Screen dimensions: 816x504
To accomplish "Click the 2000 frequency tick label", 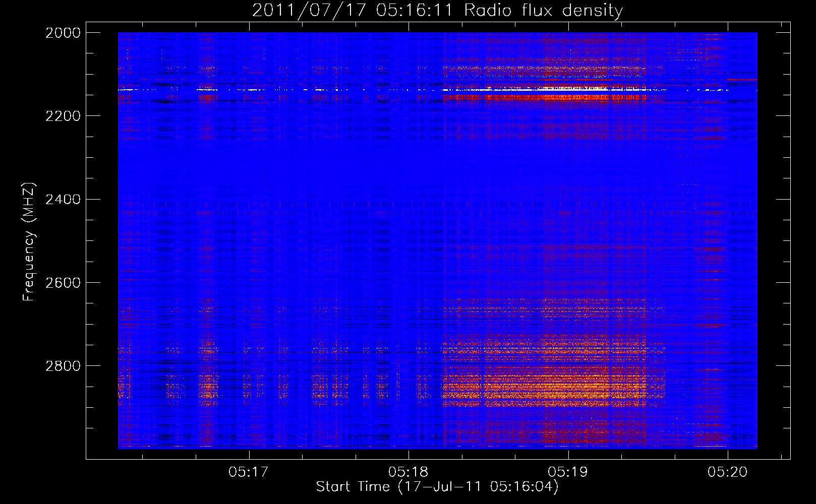I will click(63, 33).
